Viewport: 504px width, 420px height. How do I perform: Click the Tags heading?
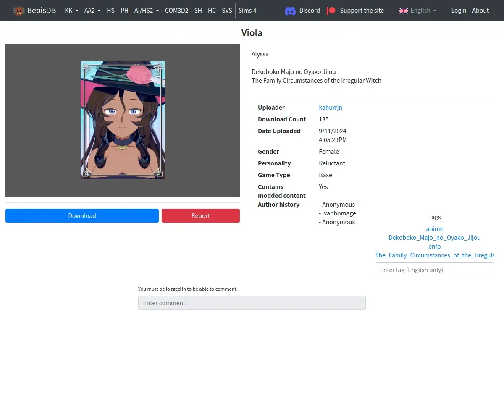point(435,217)
